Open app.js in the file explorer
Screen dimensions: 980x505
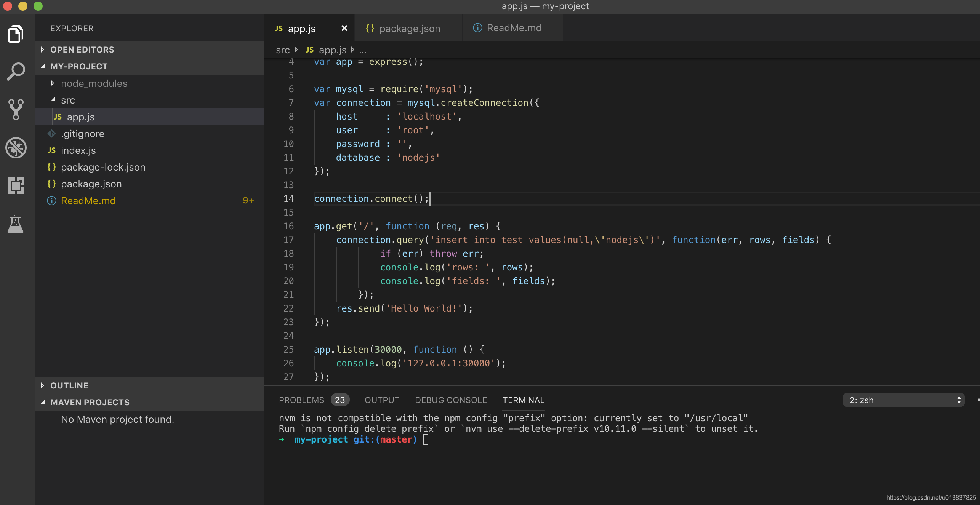(x=149, y=117)
